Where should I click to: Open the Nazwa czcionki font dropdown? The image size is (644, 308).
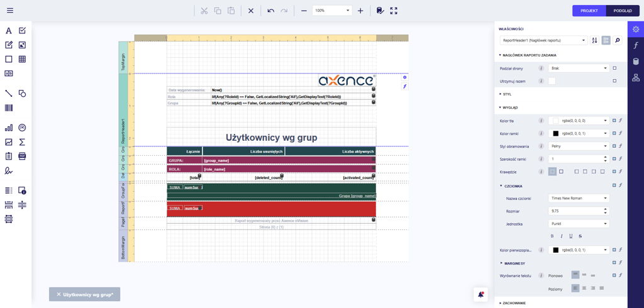pos(578,198)
